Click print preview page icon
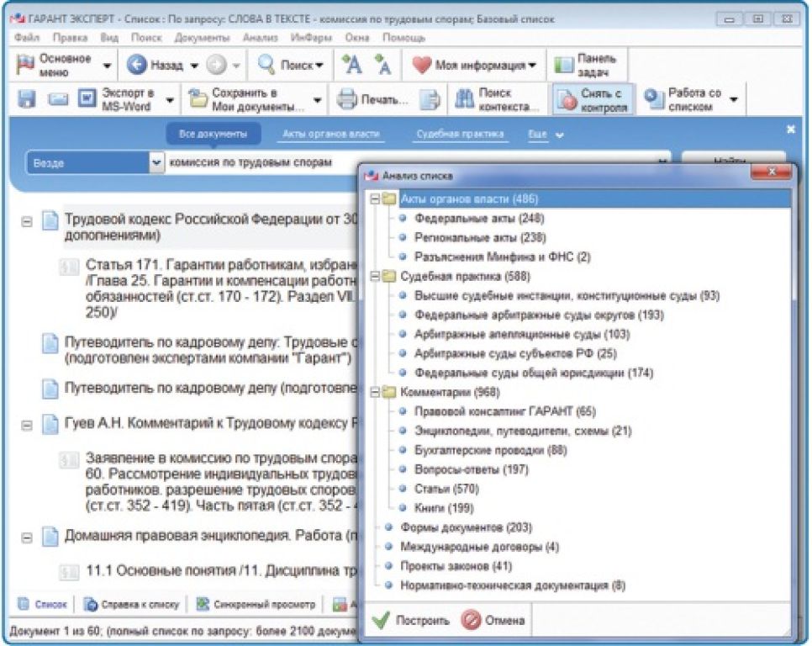The width and height of the screenshot is (812, 646). 430,99
